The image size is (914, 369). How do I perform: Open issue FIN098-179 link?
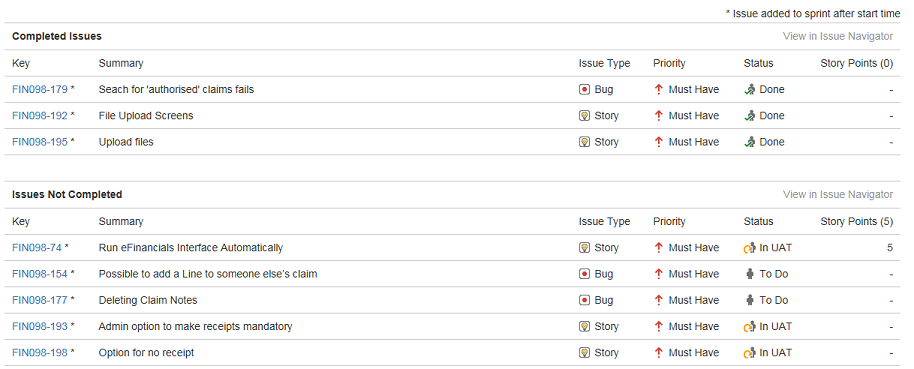[40, 90]
